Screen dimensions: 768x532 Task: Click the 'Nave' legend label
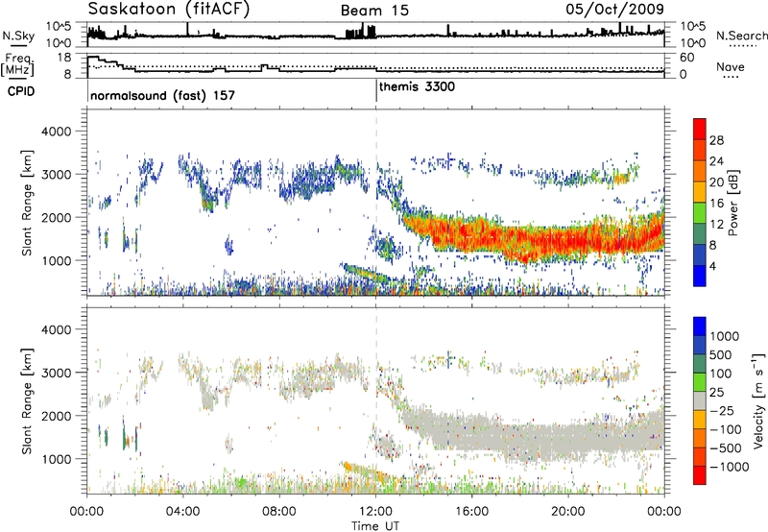[x=731, y=66]
